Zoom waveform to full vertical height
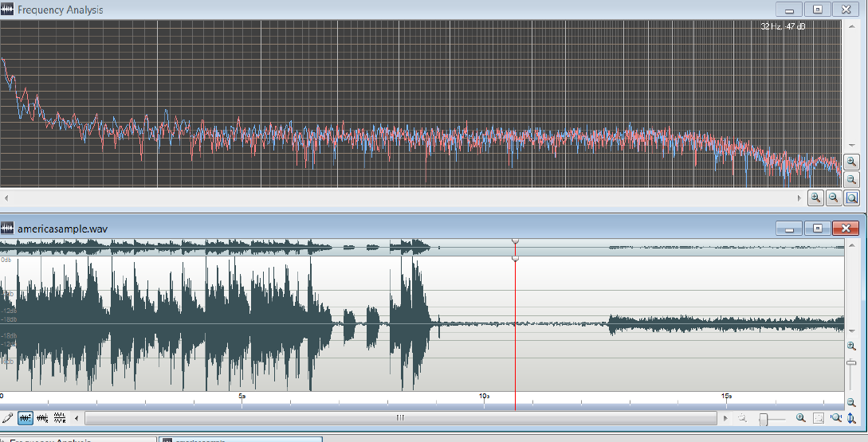This screenshot has width=868, height=442. coord(852,418)
